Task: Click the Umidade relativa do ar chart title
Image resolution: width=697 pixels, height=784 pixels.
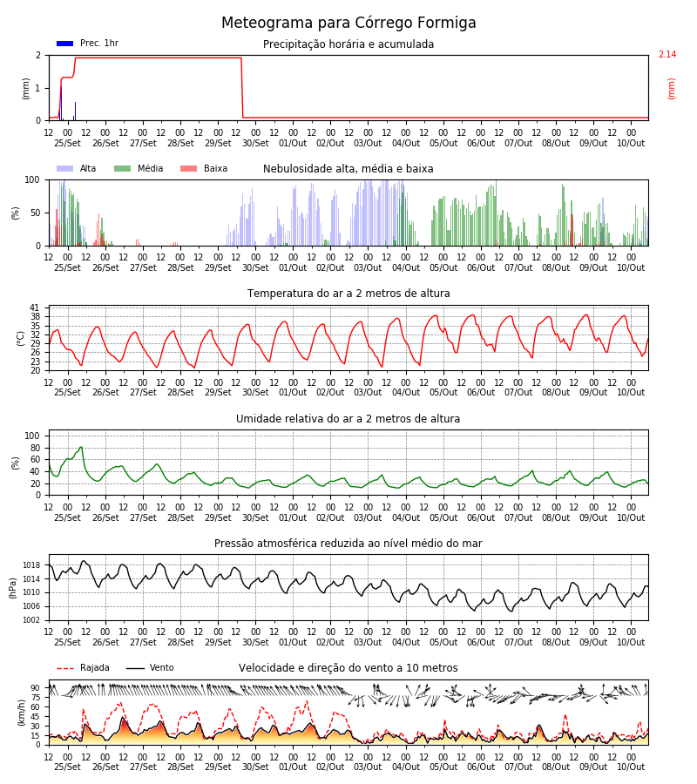Action: pyautogui.click(x=348, y=419)
